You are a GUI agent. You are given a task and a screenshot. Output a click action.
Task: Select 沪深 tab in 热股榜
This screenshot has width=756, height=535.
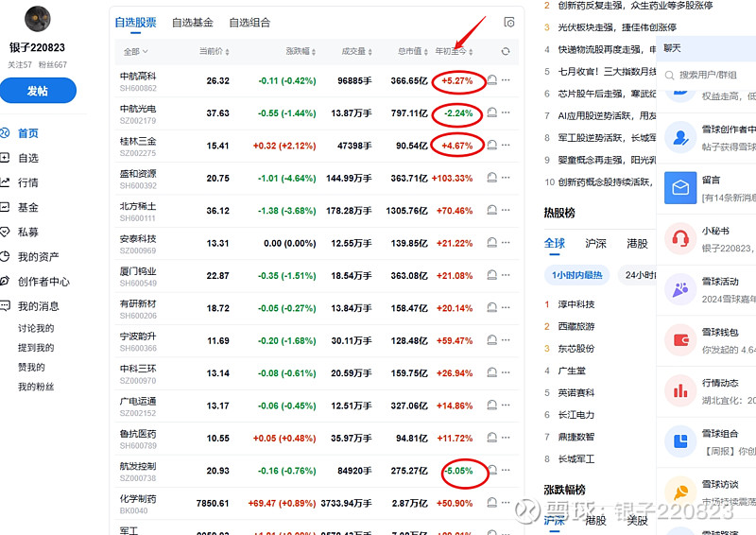coord(595,243)
